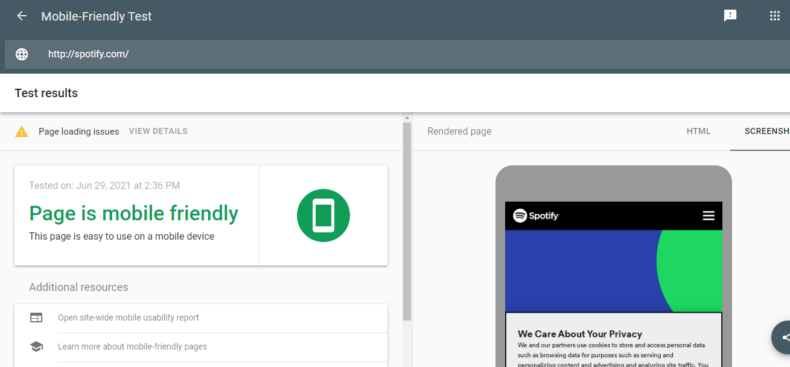Click the 'Page loading issues' label

pos(79,132)
